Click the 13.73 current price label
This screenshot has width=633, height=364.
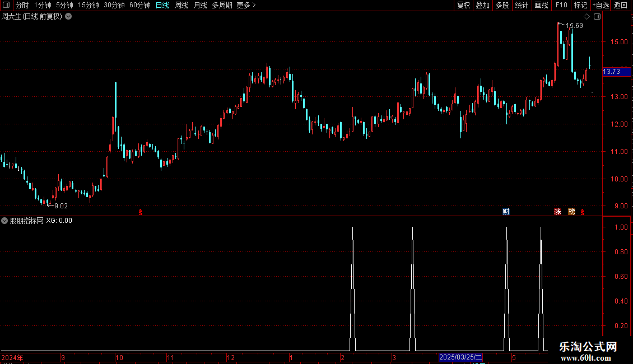click(x=616, y=72)
